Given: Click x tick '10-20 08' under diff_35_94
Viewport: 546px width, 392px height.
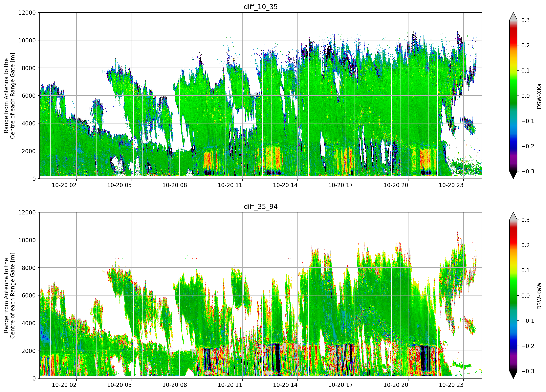Looking at the screenshot, I should (x=175, y=385).
